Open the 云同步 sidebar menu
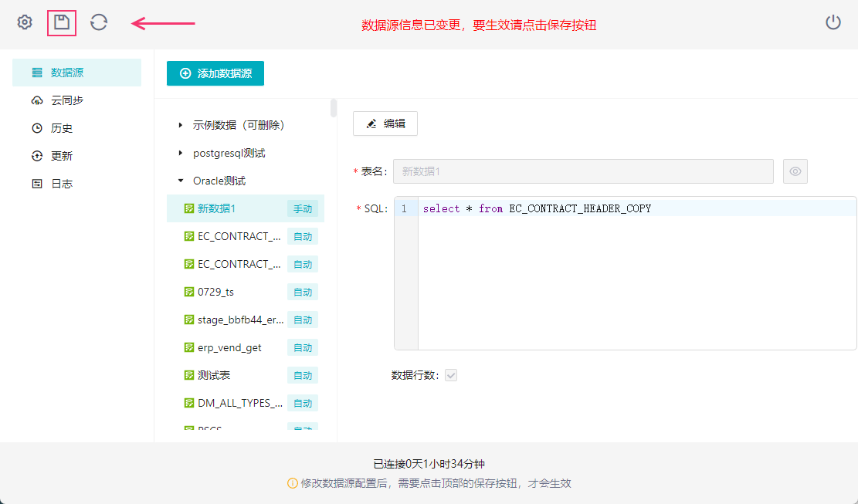 [x=76, y=100]
